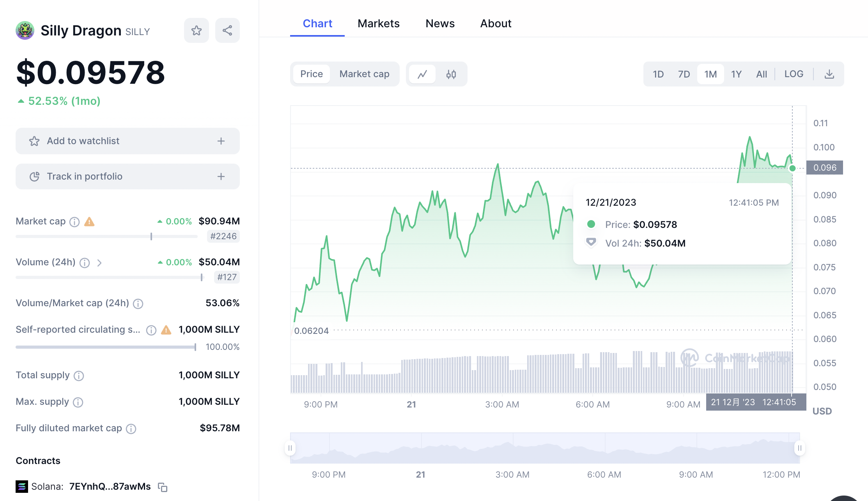Open the About tab

click(x=496, y=24)
